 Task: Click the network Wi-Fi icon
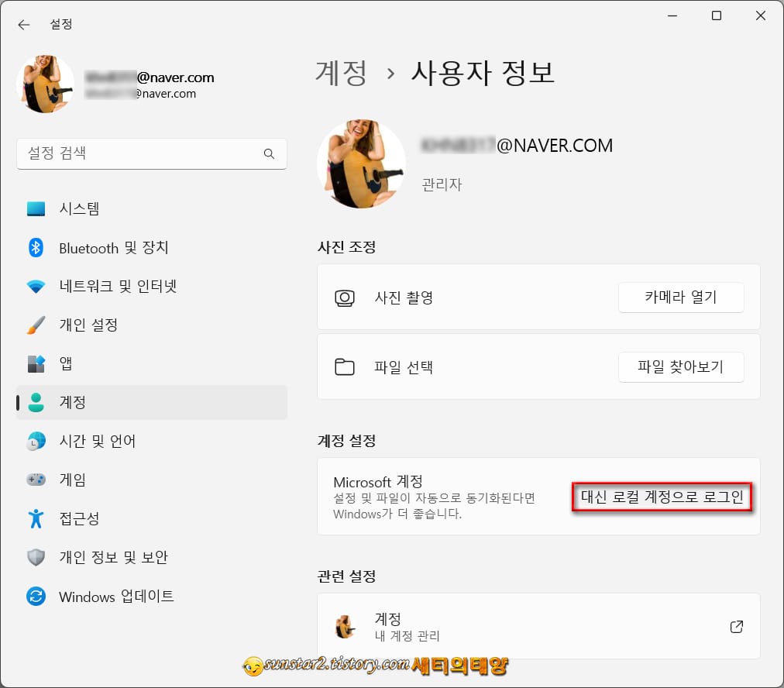36,287
